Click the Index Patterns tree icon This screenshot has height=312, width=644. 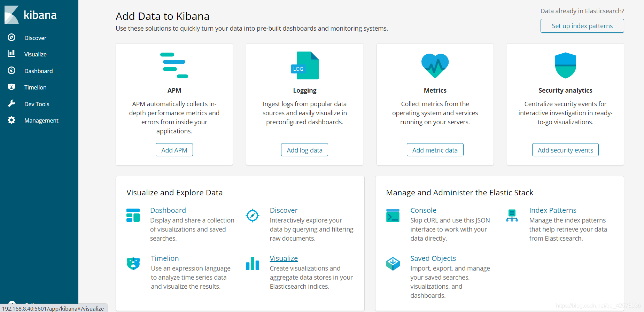pyautogui.click(x=512, y=216)
